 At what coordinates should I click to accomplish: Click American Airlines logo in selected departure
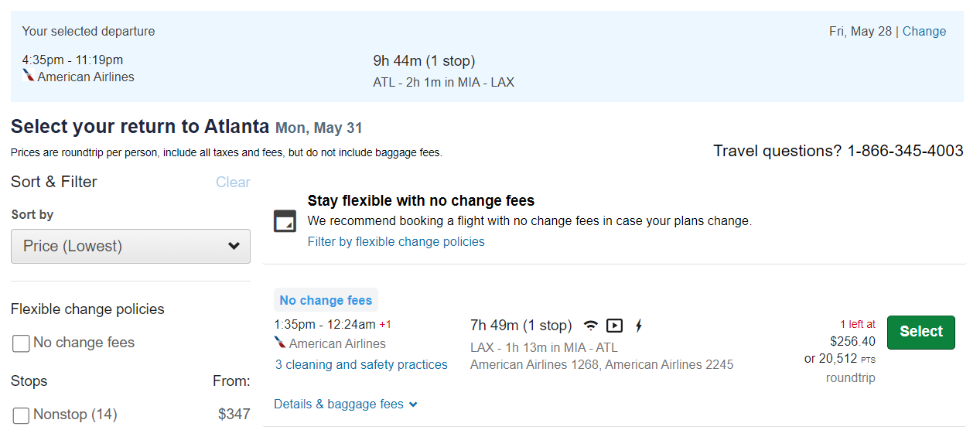(29, 76)
